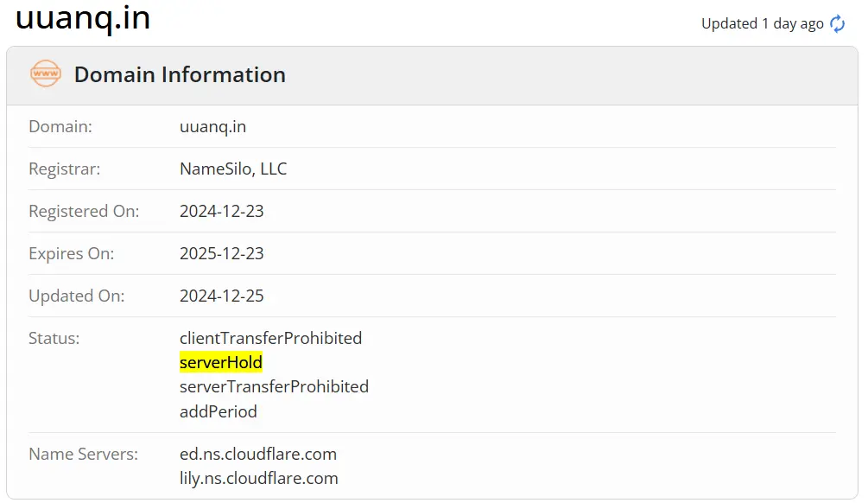Image resolution: width=868 pixels, height=503 pixels.
Task: Click the ed.ns.cloudflare.com name server
Action: pyautogui.click(x=258, y=454)
